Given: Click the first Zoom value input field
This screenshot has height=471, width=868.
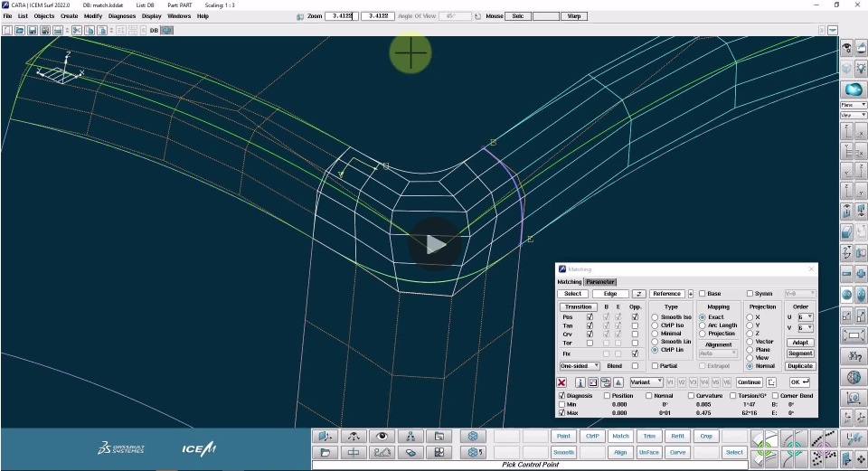Looking at the screenshot, I should tap(342, 16).
